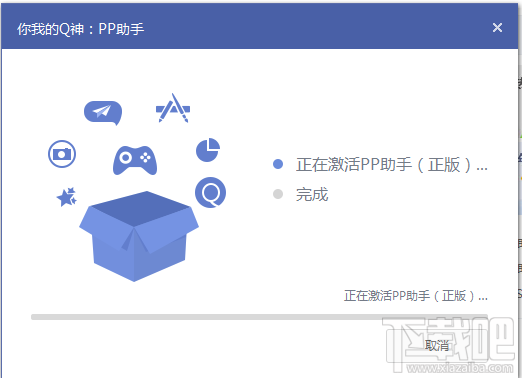Click the blue bullet beside 正在激活PP助手

278,164
